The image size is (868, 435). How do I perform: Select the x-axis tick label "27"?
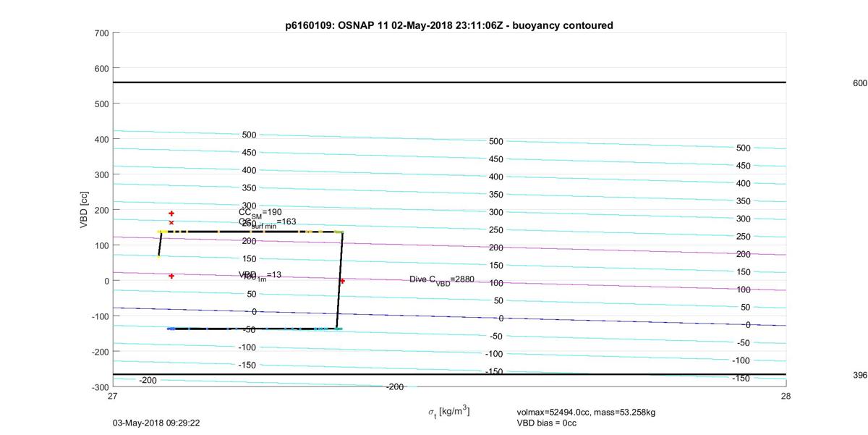[x=113, y=397]
